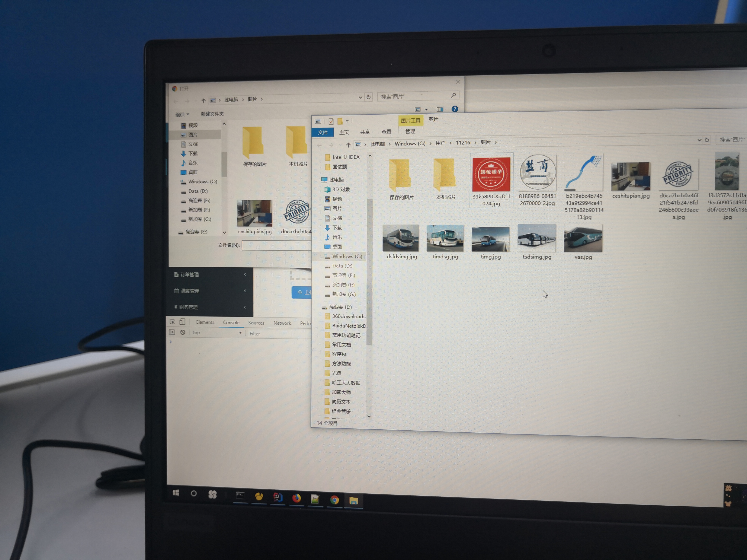The width and height of the screenshot is (747, 560).
Task: Click the help question mark icon
Action: (x=455, y=109)
